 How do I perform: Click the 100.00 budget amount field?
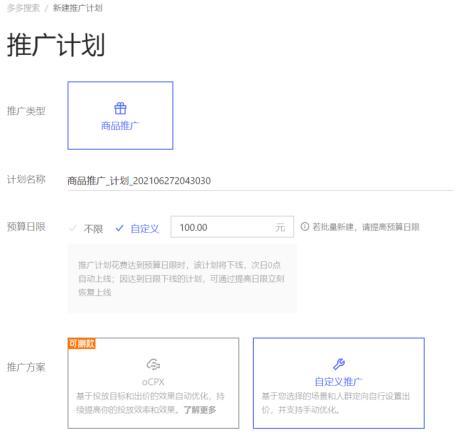coord(232,227)
